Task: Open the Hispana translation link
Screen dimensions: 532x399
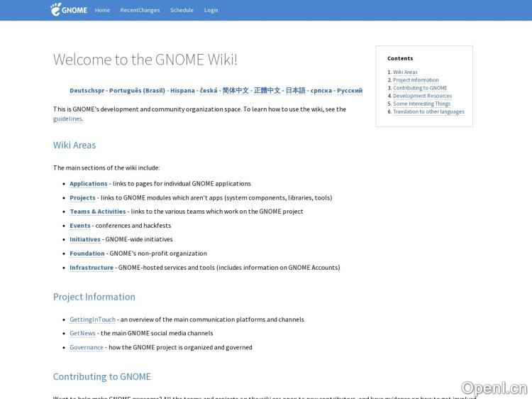Action: (x=182, y=91)
